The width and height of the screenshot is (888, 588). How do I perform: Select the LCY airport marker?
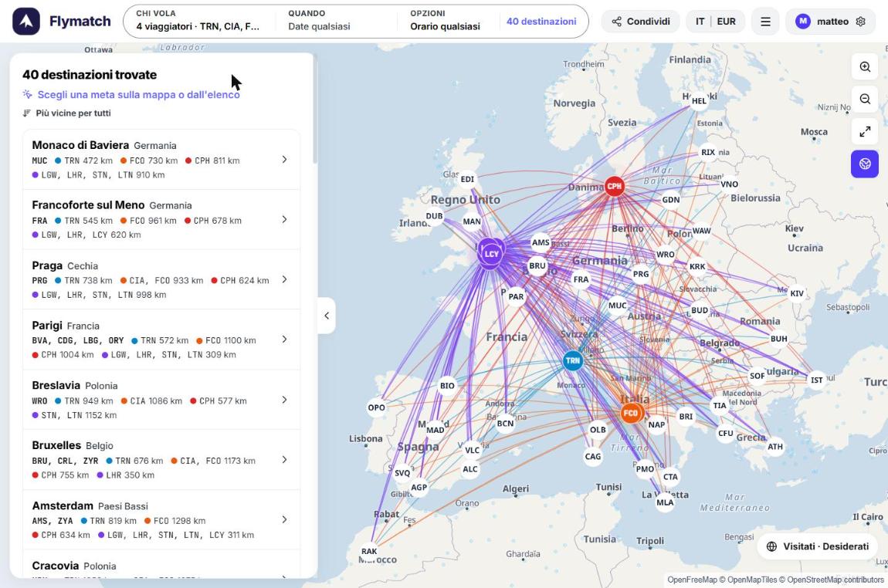coord(491,254)
